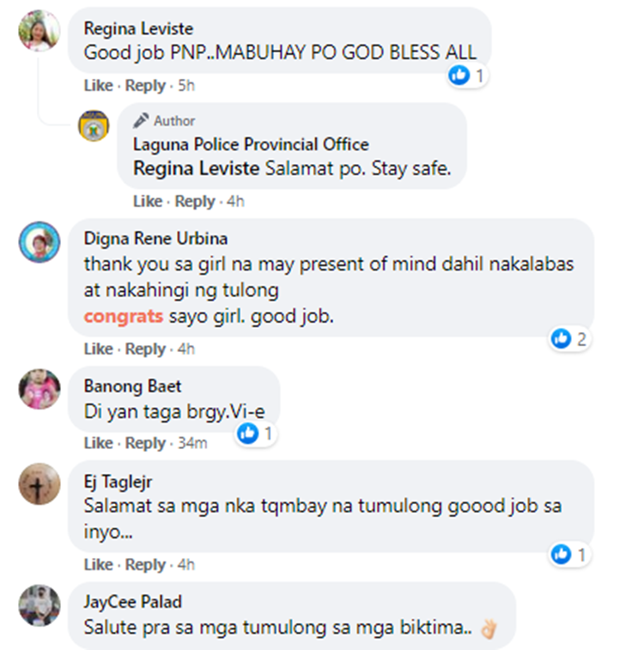Viewport: 644px width, 650px height.
Task: Click the mentioned name Regina Leviste in reply
Action: [196, 168]
